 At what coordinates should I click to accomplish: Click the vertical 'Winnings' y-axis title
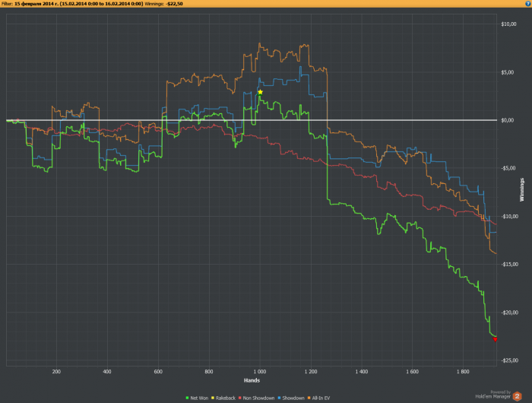tap(522, 190)
